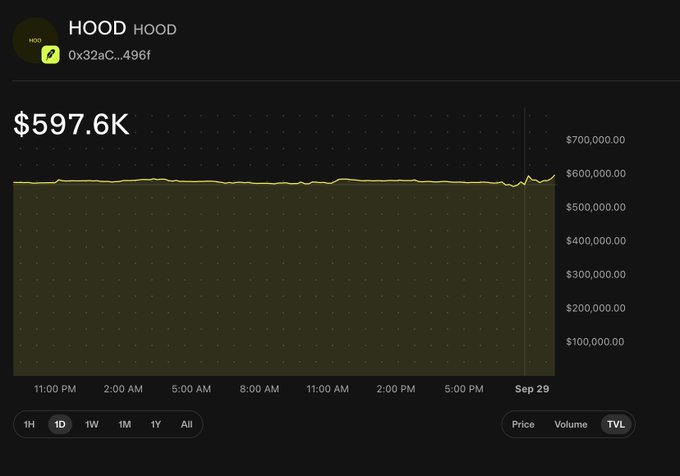Select the 1D time range
The height and width of the screenshot is (476, 680).
60,424
